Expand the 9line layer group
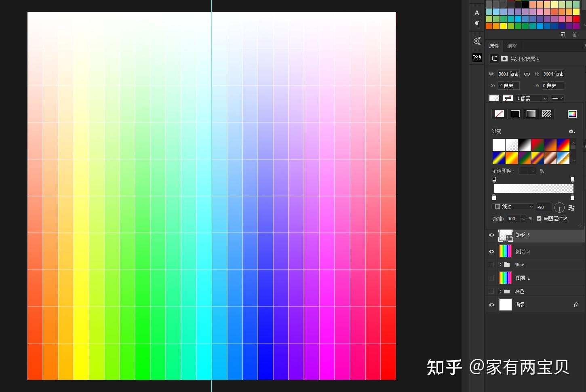 coord(500,265)
